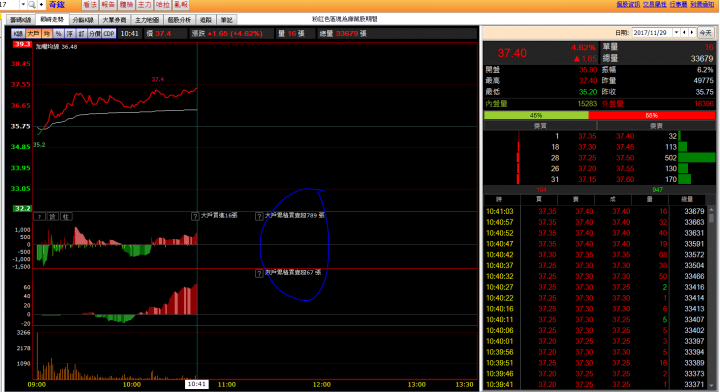Click the help question icon left of the 線 button

39,217
